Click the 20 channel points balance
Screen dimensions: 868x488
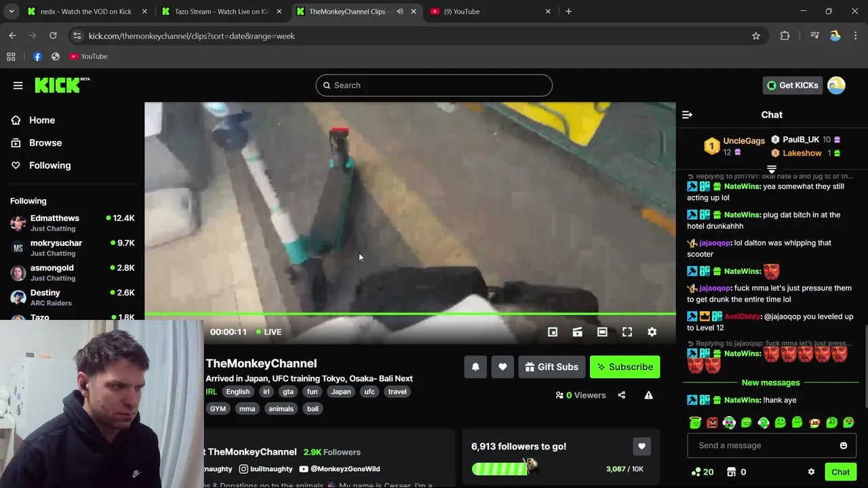pos(703,472)
